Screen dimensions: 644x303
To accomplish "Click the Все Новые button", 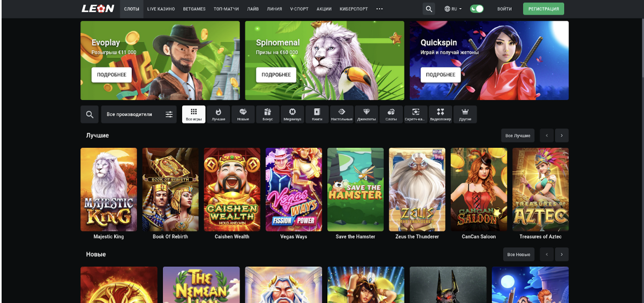I will 519,254.
